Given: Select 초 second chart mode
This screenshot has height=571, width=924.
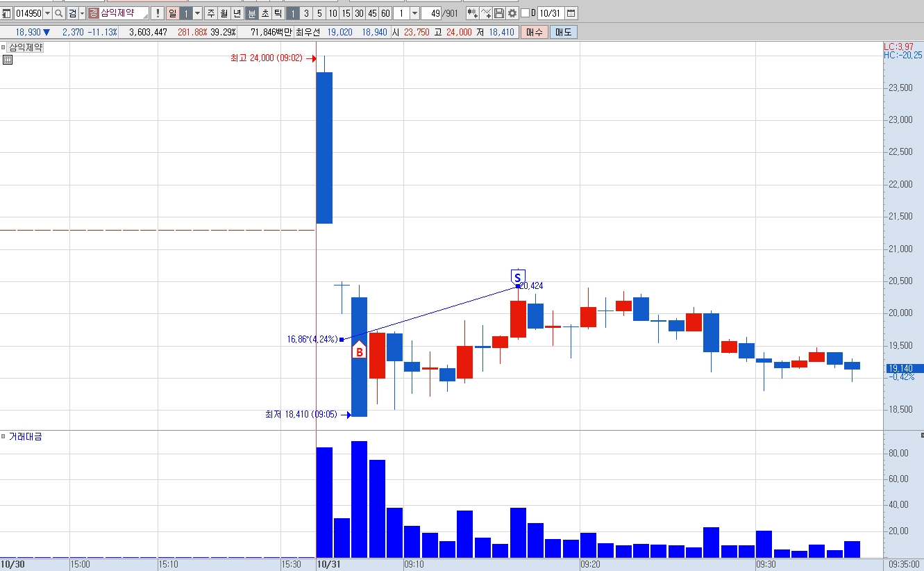Looking at the screenshot, I should point(264,13).
